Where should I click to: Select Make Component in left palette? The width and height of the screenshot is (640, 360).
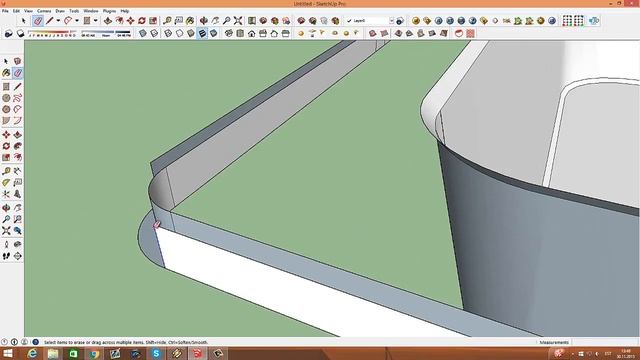(18, 61)
